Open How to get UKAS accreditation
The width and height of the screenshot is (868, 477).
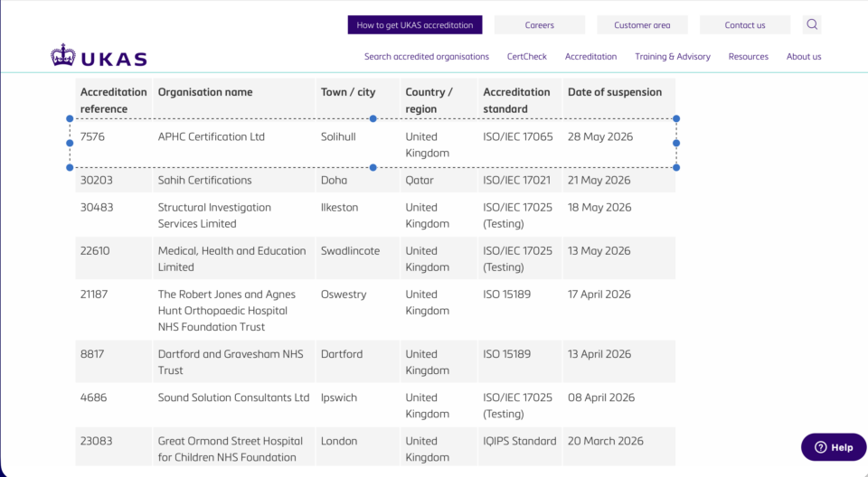[415, 25]
